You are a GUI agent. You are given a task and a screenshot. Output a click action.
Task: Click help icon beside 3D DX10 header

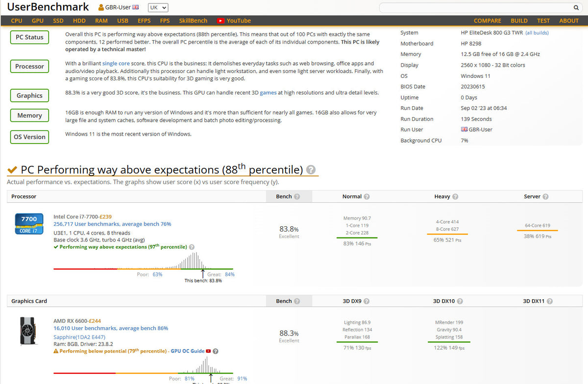[x=460, y=302]
